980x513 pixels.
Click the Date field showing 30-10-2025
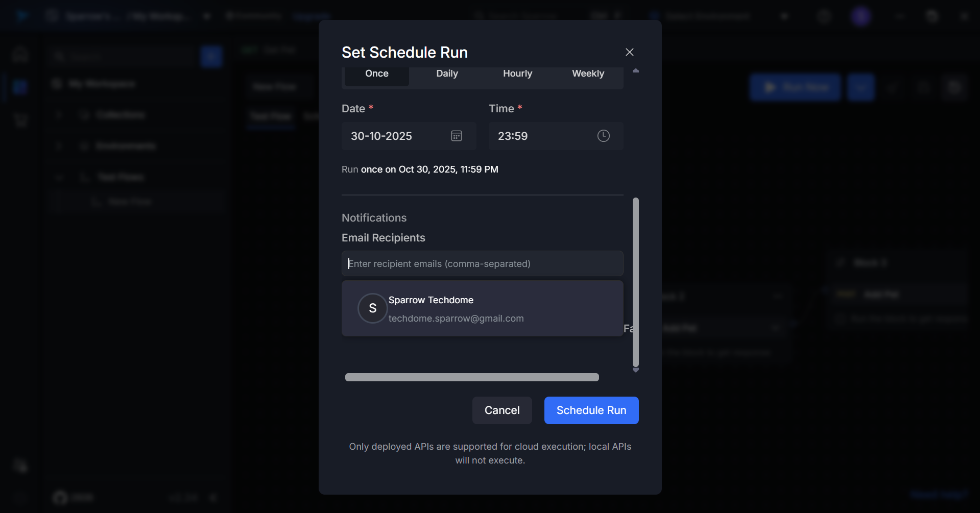point(393,136)
